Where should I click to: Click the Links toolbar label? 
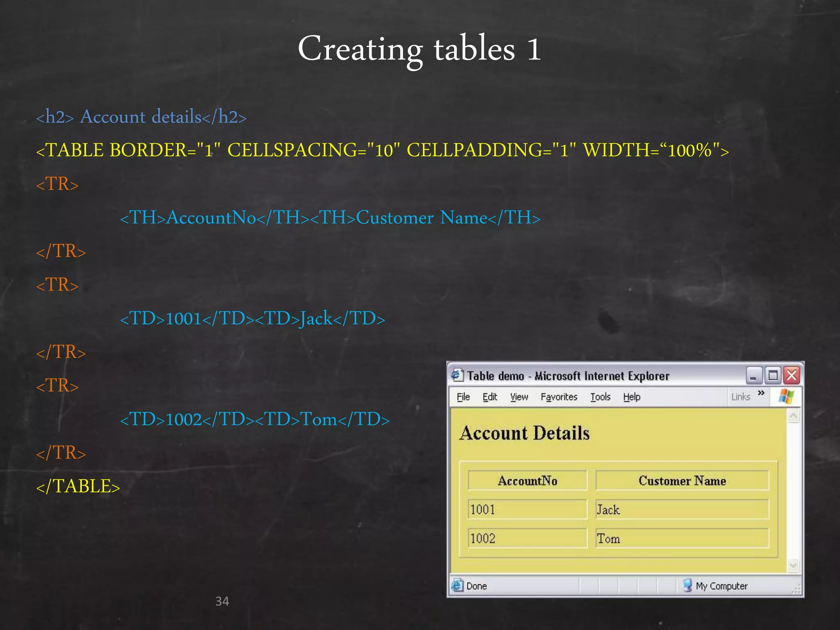tap(741, 397)
